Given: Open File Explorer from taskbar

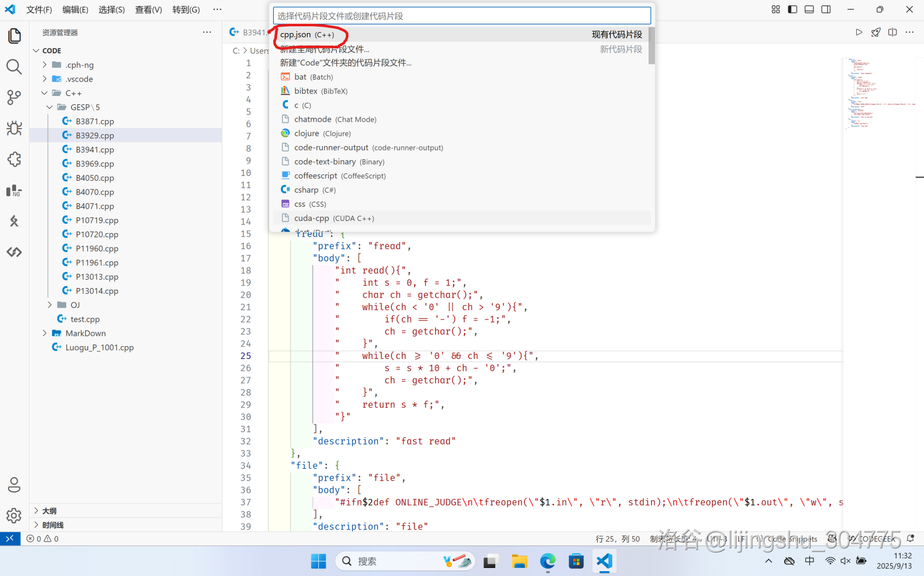Looking at the screenshot, I should click(x=519, y=561).
